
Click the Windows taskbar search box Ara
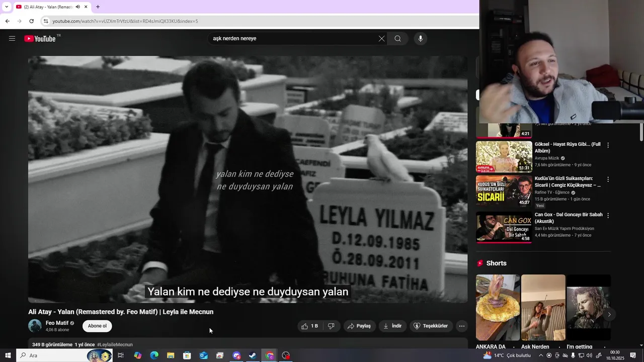(x=64, y=355)
